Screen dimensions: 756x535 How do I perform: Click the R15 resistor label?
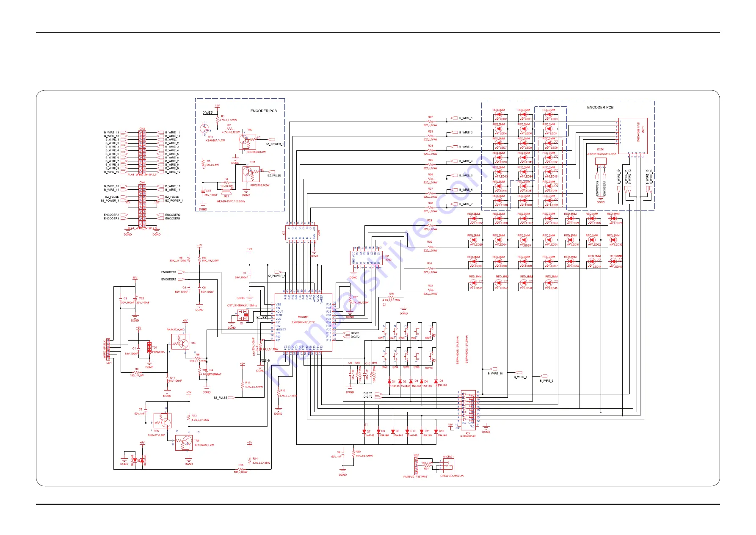(x=240, y=465)
